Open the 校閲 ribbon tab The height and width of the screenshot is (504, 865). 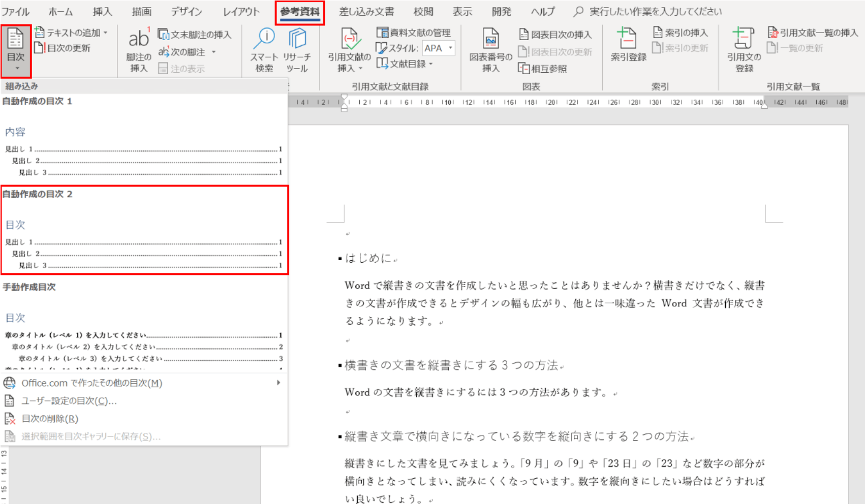[x=423, y=11]
